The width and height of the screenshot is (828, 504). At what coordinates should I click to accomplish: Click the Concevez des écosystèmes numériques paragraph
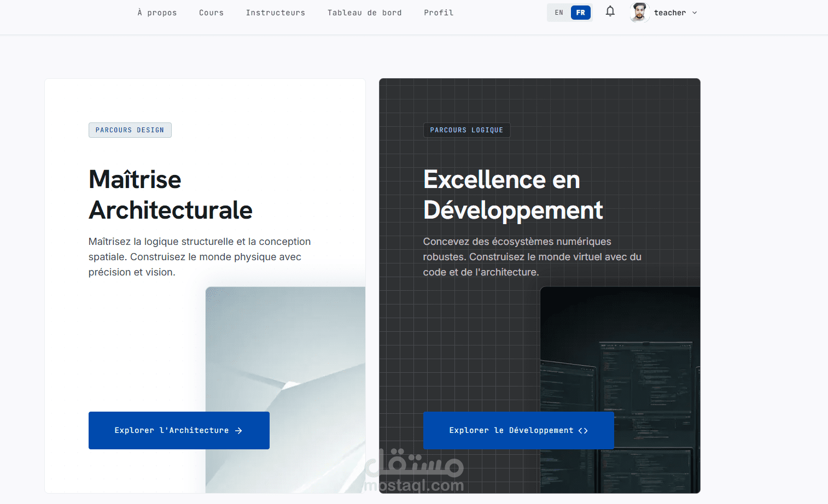(x=532, y=257)
